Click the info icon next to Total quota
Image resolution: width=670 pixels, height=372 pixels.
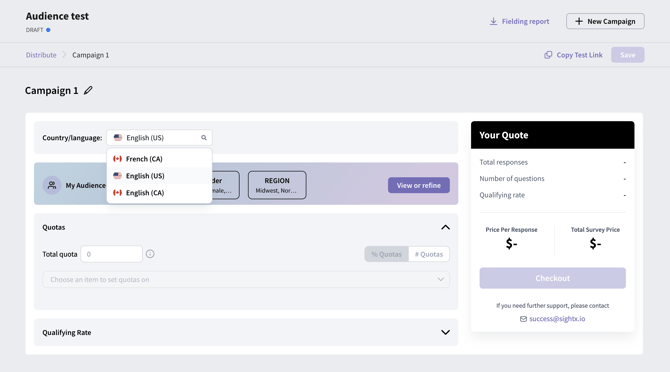[150, 254]
